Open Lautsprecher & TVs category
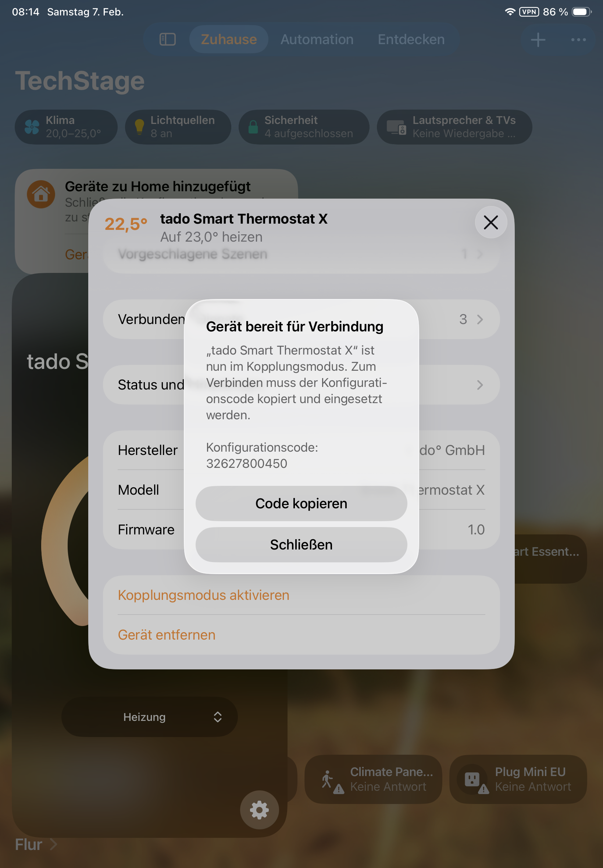603x868 pixels. tap(454, 127)
